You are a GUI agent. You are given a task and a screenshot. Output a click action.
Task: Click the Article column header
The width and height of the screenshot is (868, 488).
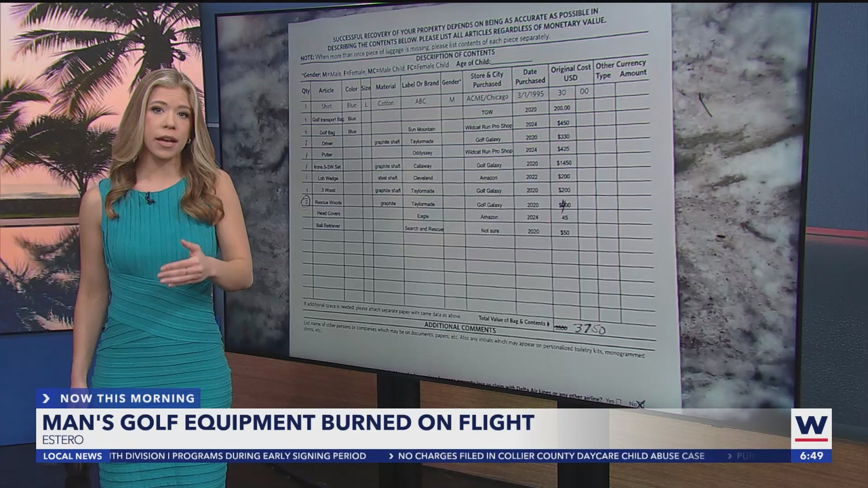(x=326, y=89)
